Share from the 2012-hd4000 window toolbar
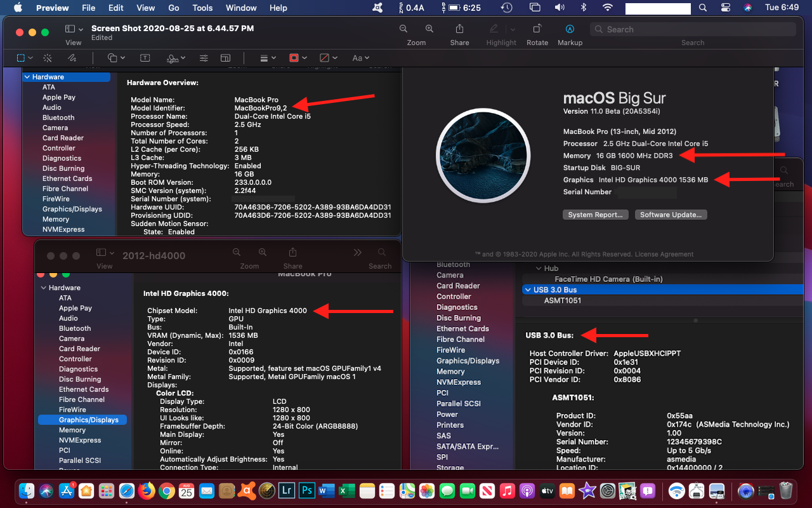The image size is (812, 508). tap(292, 252)
